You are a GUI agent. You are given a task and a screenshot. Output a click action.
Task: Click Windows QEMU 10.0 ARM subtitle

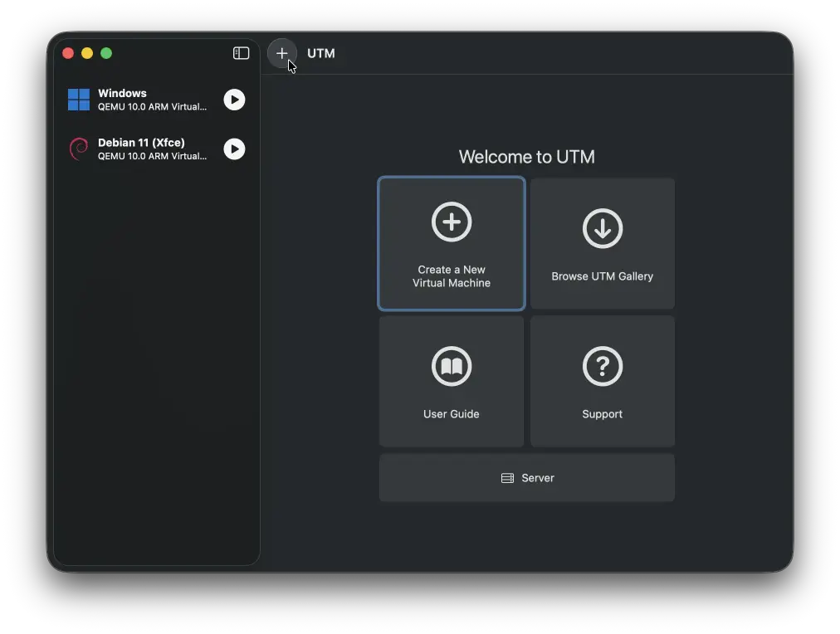pyautogui.click(x=152, y=106)
